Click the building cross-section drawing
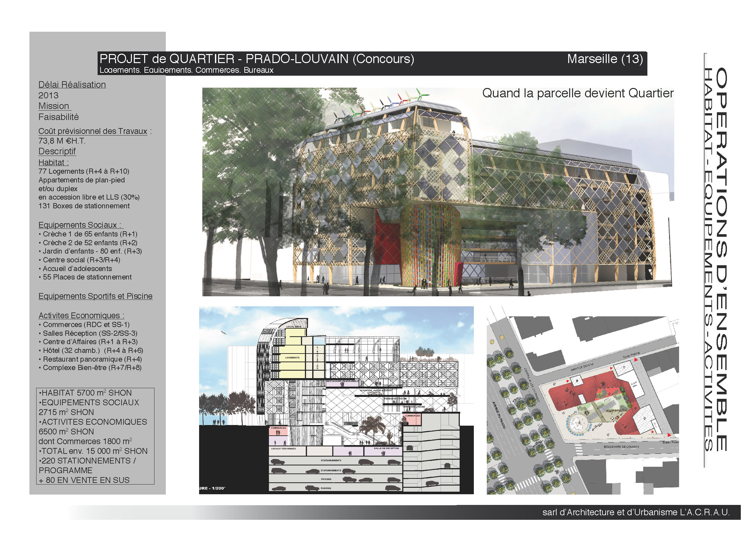 coord(336,400)
